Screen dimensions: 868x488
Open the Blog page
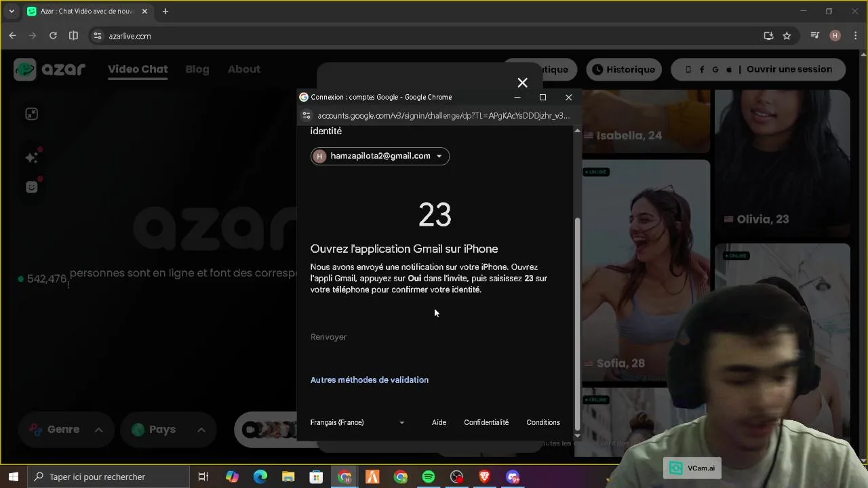click(x=197, y=69)
